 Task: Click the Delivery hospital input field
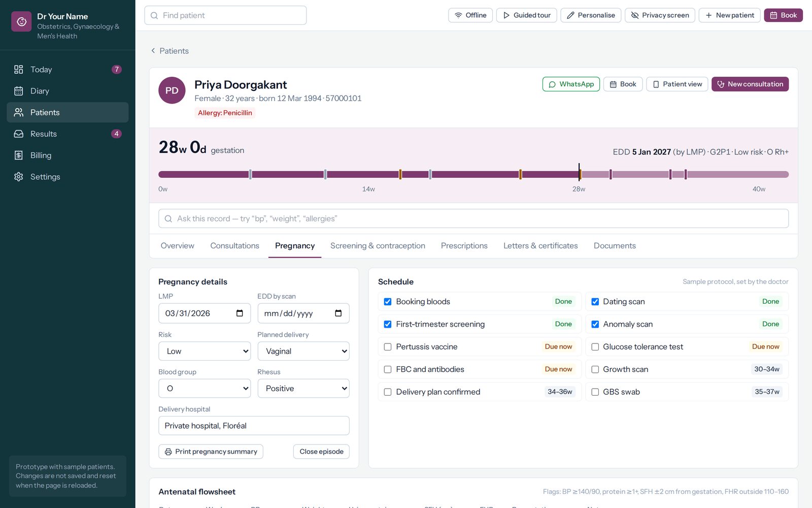[x=254, y=426]
